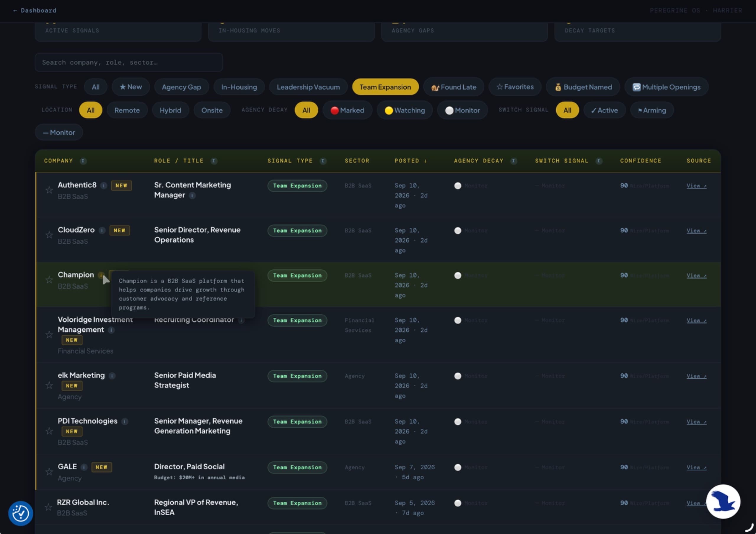Click Director, Paid Social title

(189, 466)
